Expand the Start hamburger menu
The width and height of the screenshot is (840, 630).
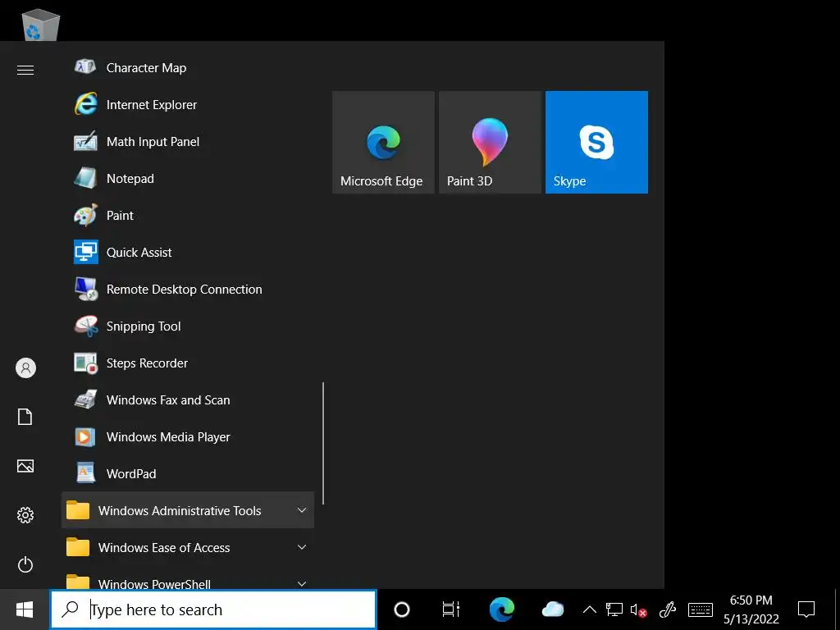click(x=25, y=71)
